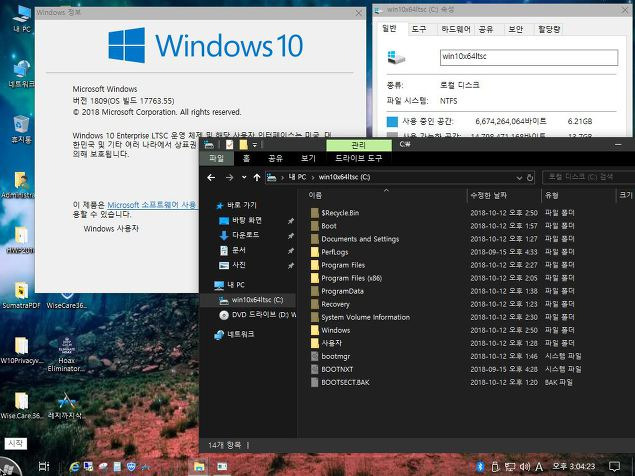Select the PerfLogs folder
Image resolution: width=635 pixels, height=476 pixels.
point(335,252)
